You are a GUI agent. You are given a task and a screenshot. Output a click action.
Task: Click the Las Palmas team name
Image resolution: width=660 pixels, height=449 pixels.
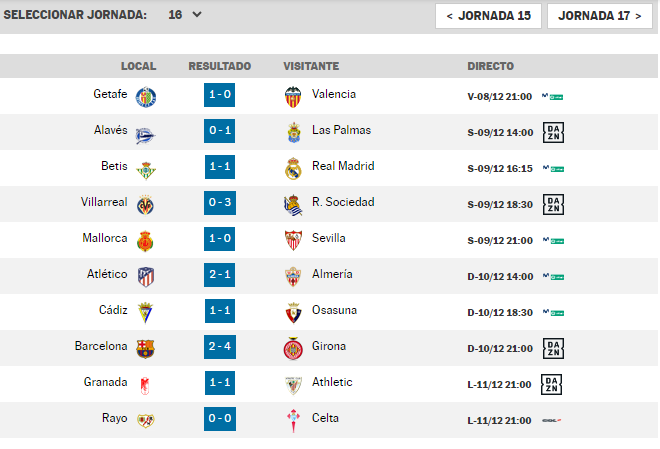pyautogui.click(x=341, y=130)
